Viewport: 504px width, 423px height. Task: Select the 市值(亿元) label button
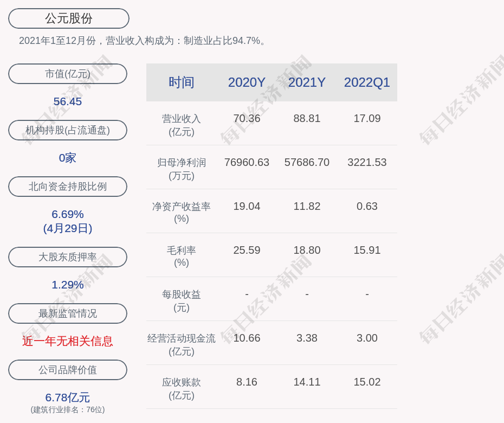(x=68, y=74)
